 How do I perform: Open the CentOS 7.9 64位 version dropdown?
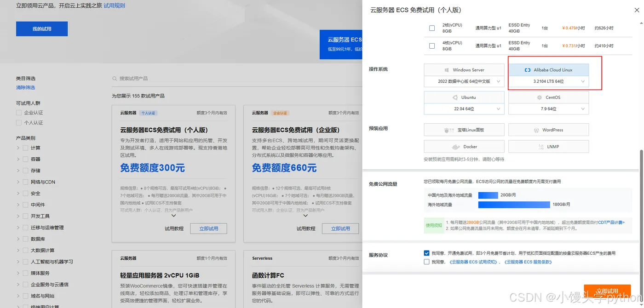[x=548, y=109]
